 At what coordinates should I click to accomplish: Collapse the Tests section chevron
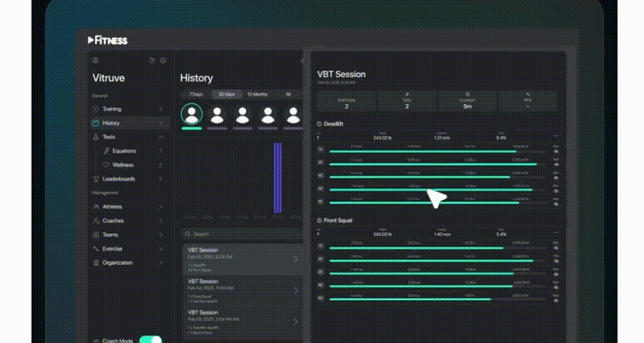[x=160, y=137]
